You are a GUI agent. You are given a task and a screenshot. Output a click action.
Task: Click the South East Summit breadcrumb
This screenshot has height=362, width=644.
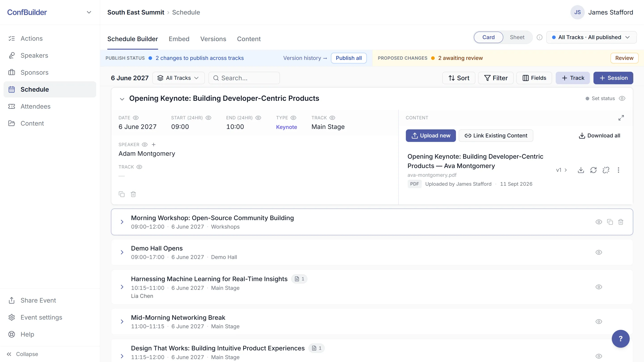(x=136, y=12)
